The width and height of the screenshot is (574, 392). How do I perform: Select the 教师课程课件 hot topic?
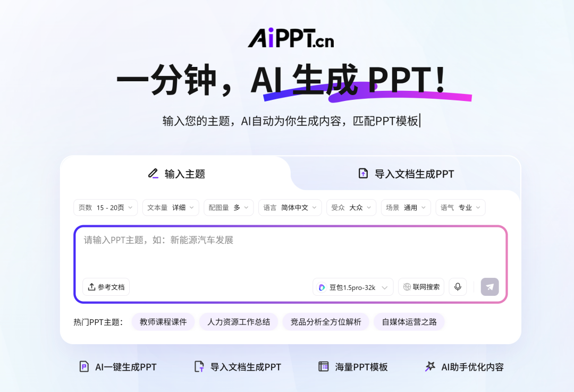tap(163, 322)
